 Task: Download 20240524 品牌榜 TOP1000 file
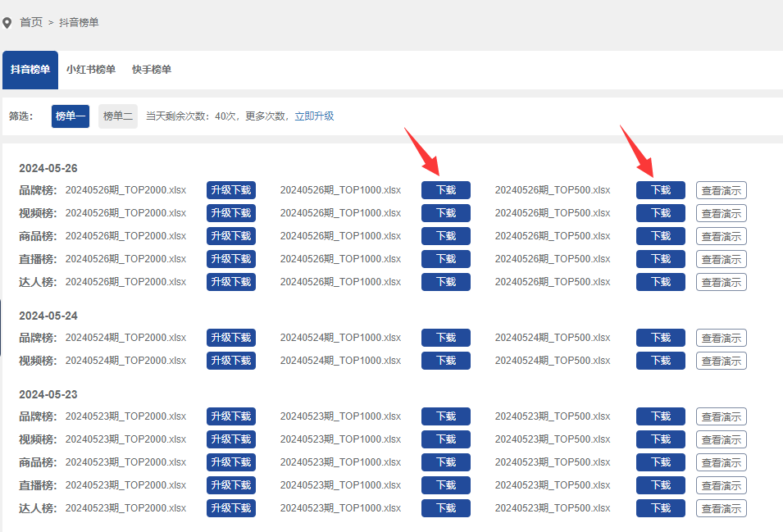tap(446, 338)
